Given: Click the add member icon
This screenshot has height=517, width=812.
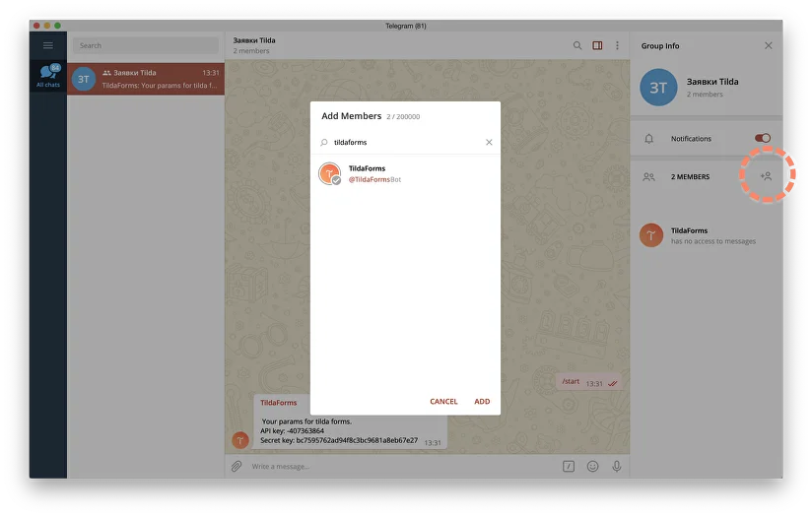Looking at the screenshot, I should (766, 176).
